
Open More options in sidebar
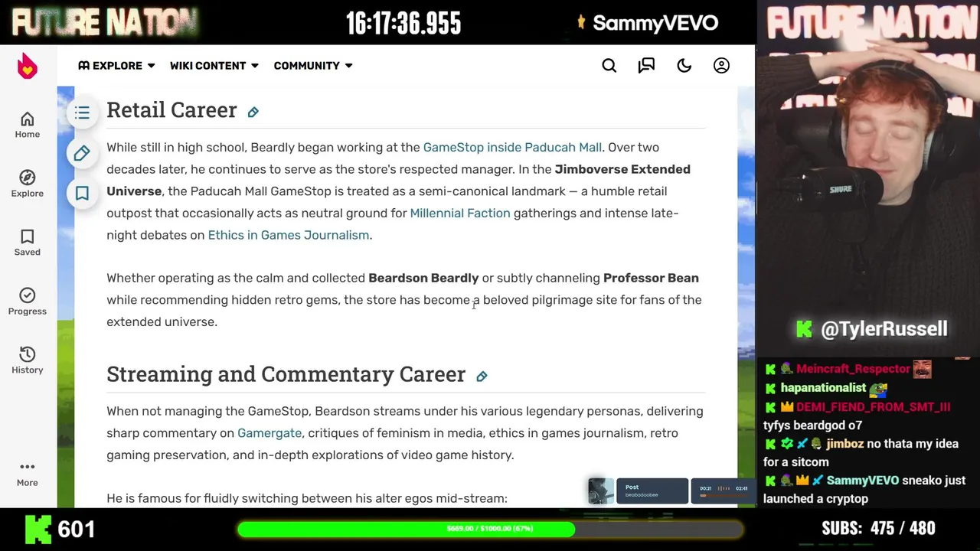click(x=27, y=474)
